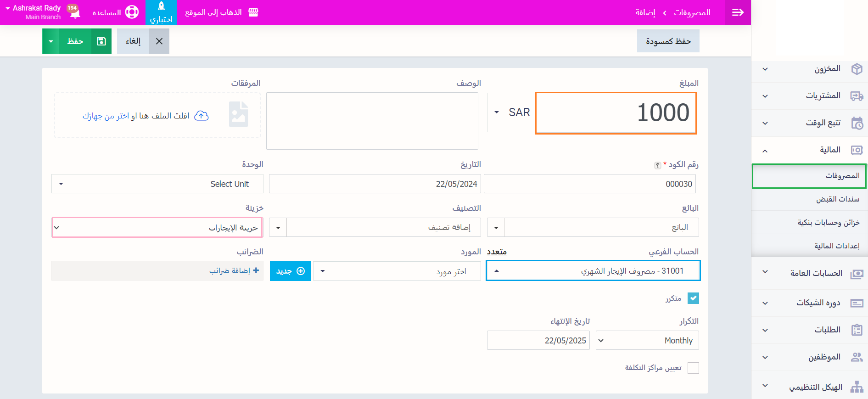This screenshot has height=399, width=868.
Task: Enable assign cost centers checkbox
Action: [x=693, y=368]
